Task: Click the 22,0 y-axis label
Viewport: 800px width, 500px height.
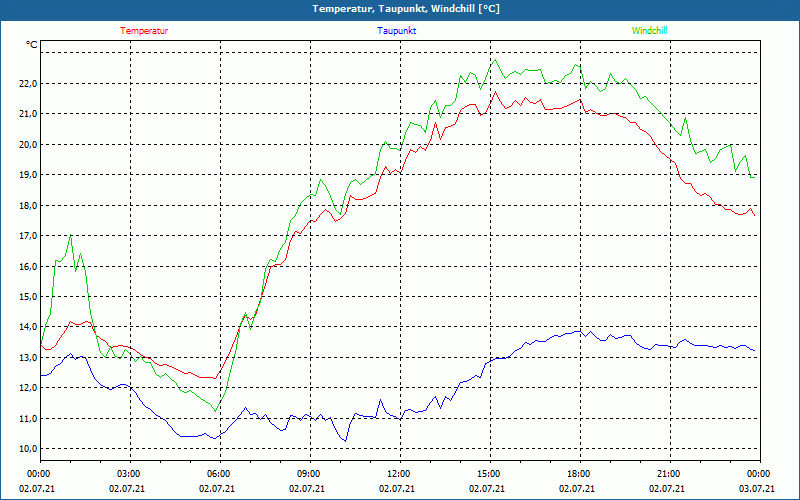Action: [28, 84]
